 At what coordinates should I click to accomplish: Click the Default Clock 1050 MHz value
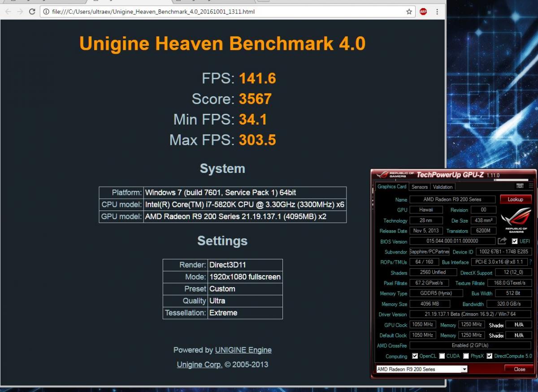(x=423, y=335)
